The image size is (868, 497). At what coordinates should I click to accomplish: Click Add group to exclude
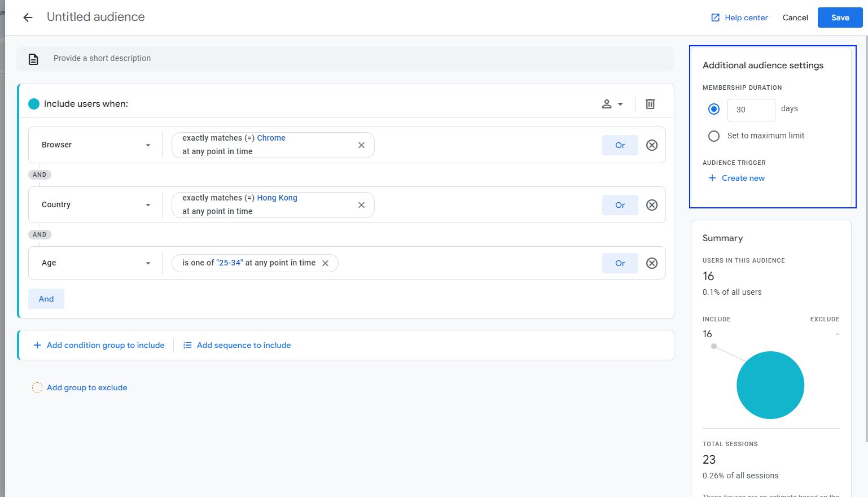coord(87,387)
